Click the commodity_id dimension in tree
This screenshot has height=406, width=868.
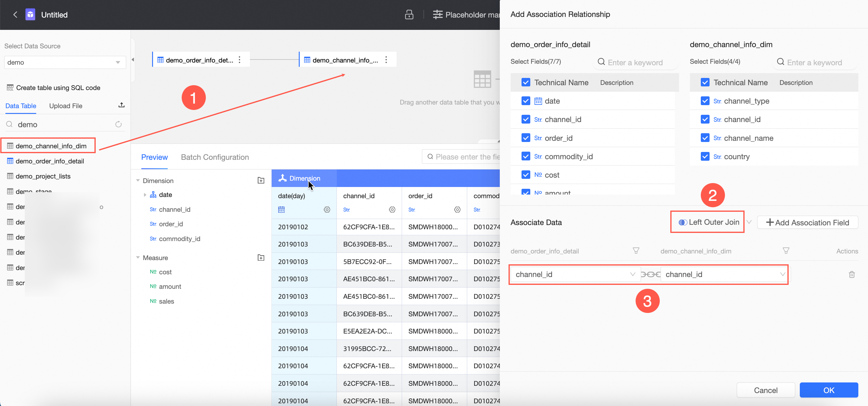[180, 239]
